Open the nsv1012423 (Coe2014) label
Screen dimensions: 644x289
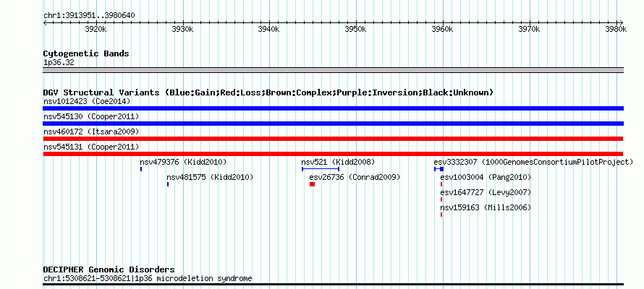(87, 101)
